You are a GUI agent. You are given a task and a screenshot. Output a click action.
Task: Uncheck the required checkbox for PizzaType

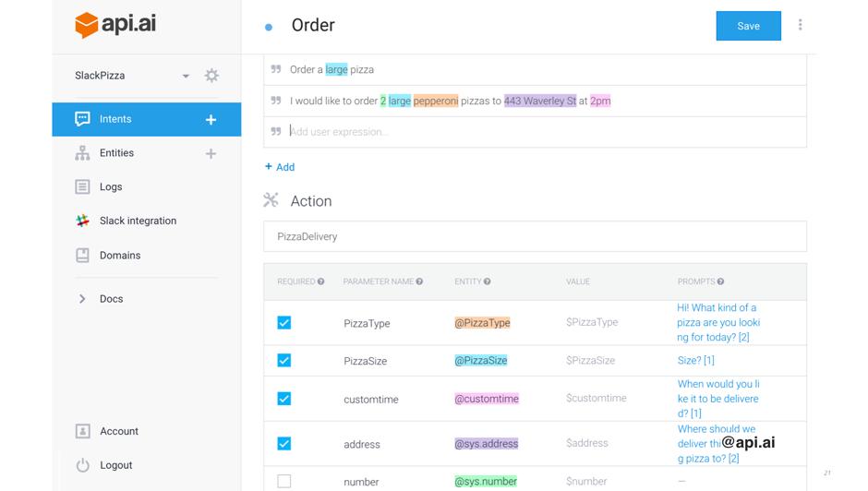(284, 323)
